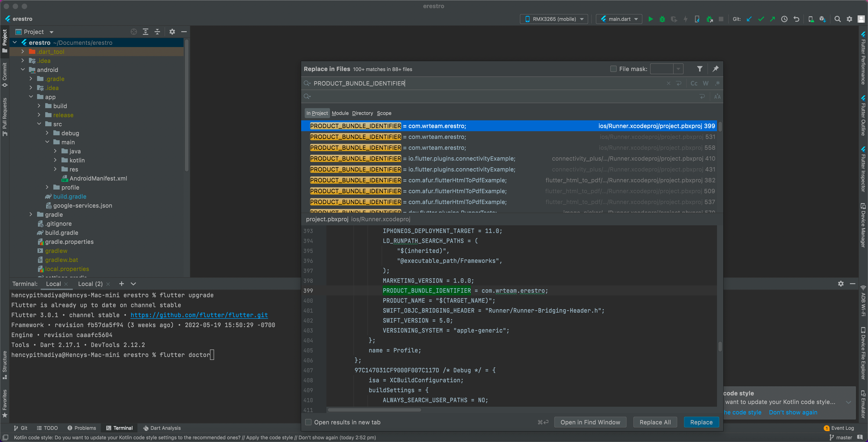Screen dimensions: 868x442
Task: Show Git history clock icon
Action: click(x=784, y=19)
